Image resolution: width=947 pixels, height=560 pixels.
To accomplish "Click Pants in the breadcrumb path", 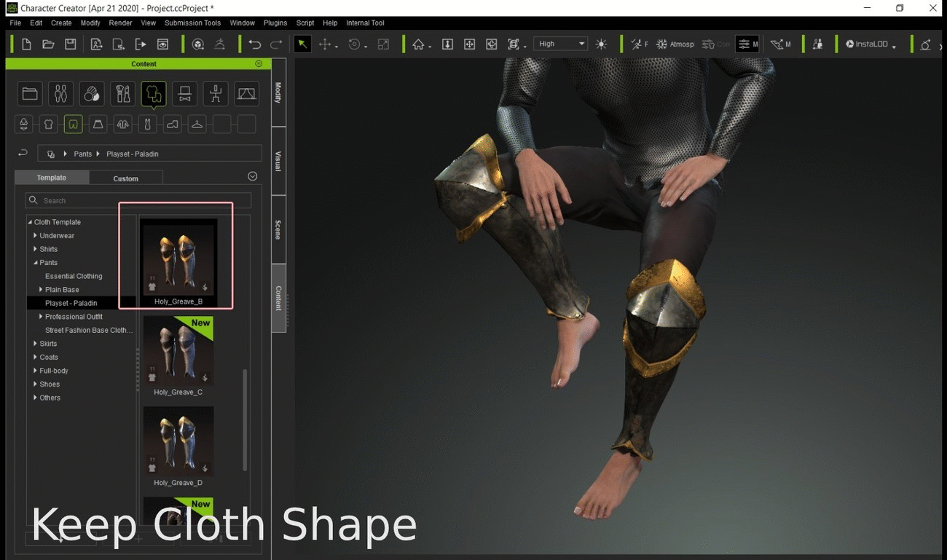I will click(x=82, y=154).
